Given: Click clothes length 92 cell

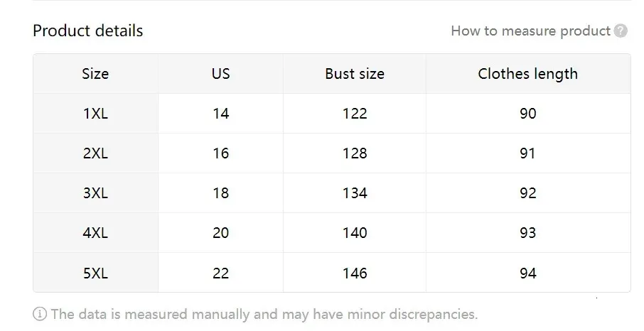Looking at the screenshot, I should [527, 193].
